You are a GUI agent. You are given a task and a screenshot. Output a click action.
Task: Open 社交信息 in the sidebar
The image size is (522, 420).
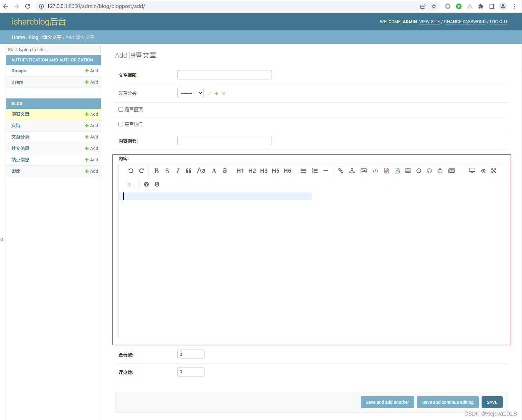click(x=20, y=148)
